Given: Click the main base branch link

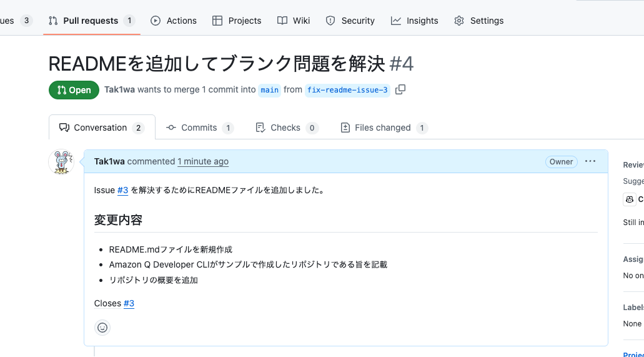Looking at the screenshot, I should coord(270,90).
